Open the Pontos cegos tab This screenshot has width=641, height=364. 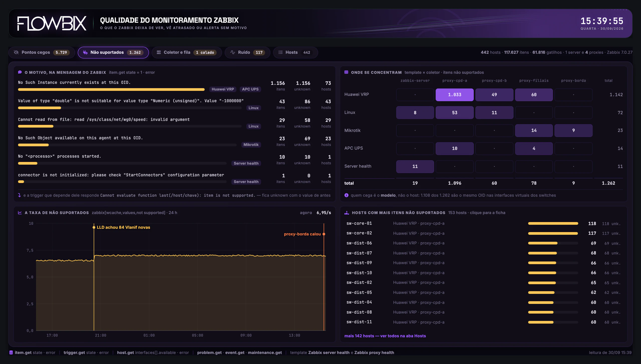[42, 52]
